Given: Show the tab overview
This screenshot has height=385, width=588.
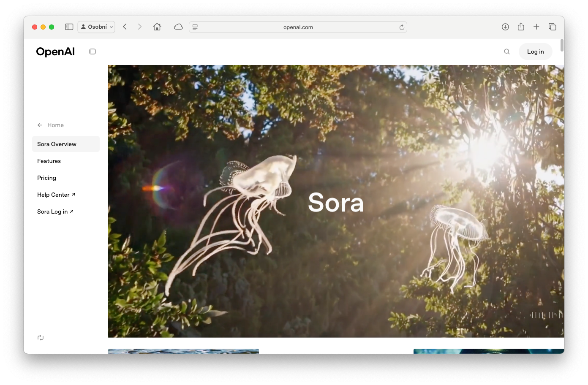Looking at the screenshot, I should [552, 27].
